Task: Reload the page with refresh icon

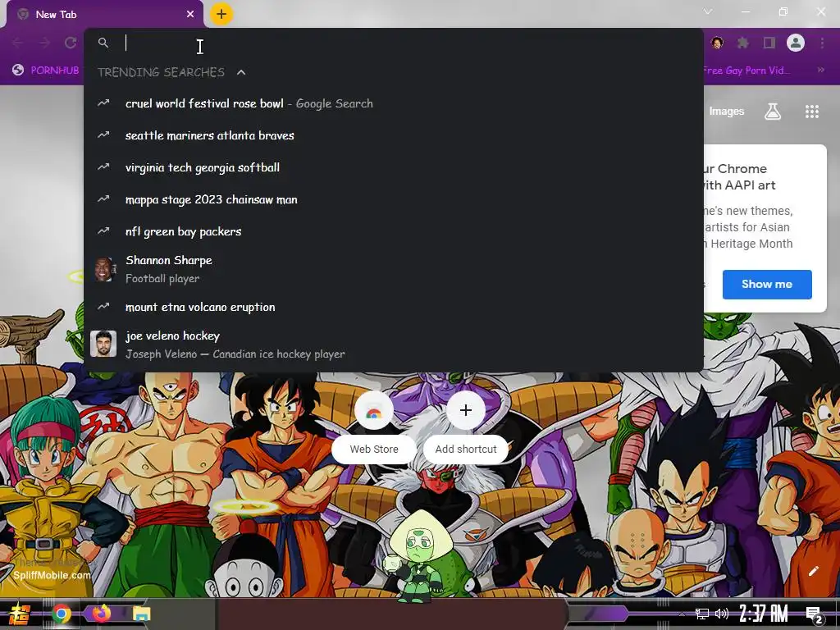Action: (71, 43)
